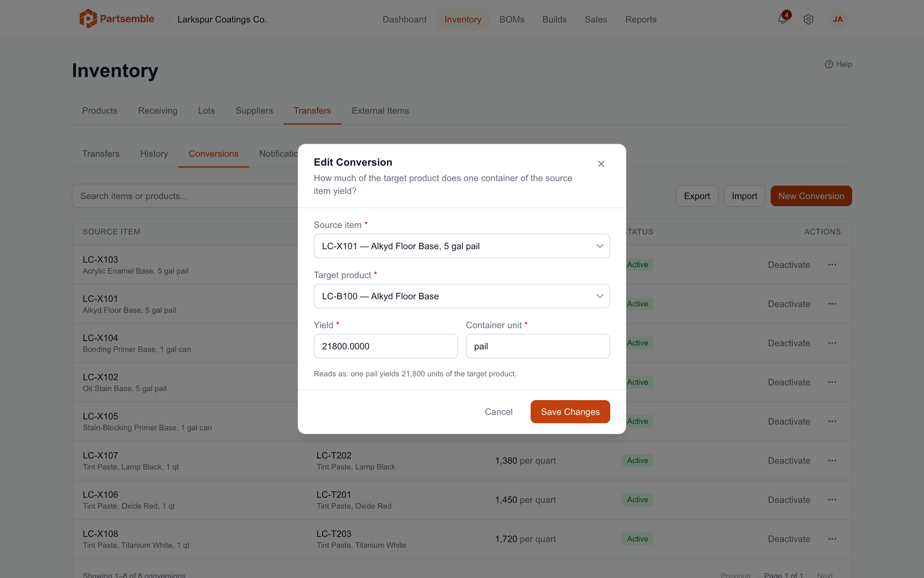Open more actions for LC-X102 row
The width and height of the screenshot is (924, 578).
(832, 382)
